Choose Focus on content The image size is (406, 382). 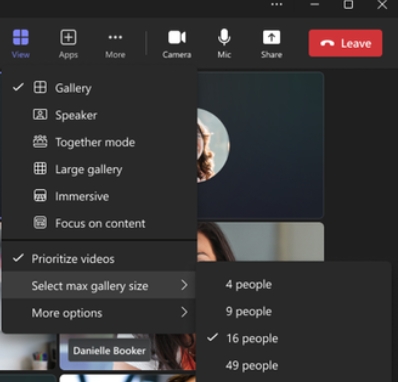[99, 223]
